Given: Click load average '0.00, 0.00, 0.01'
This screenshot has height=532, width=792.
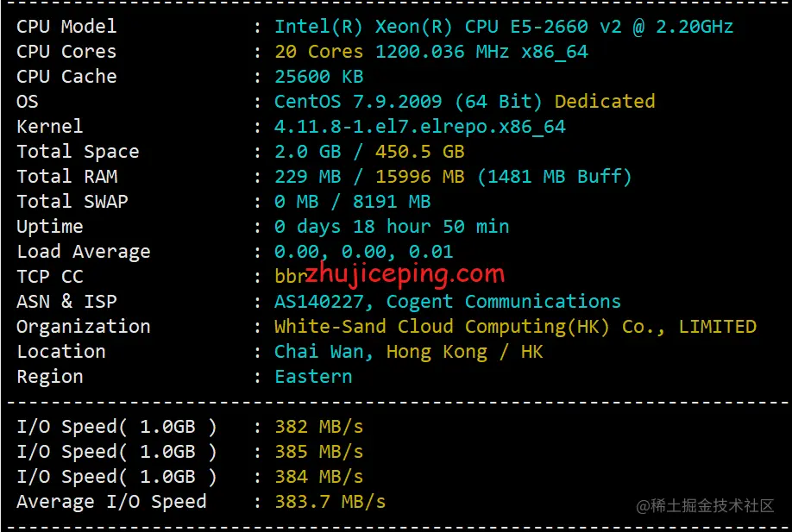Looking at the screenshot, I should point(364,252).
